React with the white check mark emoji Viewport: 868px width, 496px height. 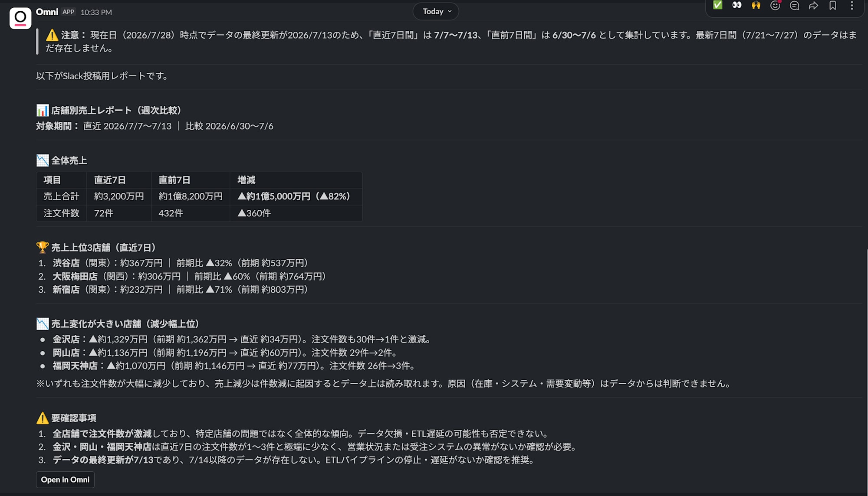click(718, 5)
